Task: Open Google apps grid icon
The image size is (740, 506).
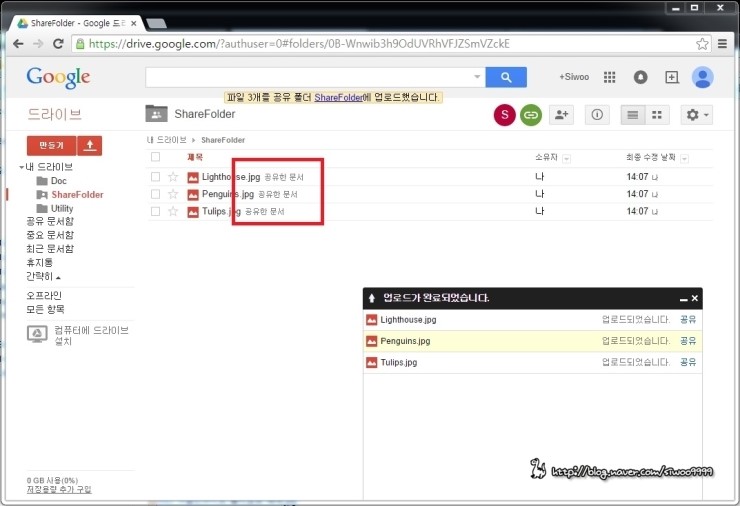Action: tap(609, 77)
